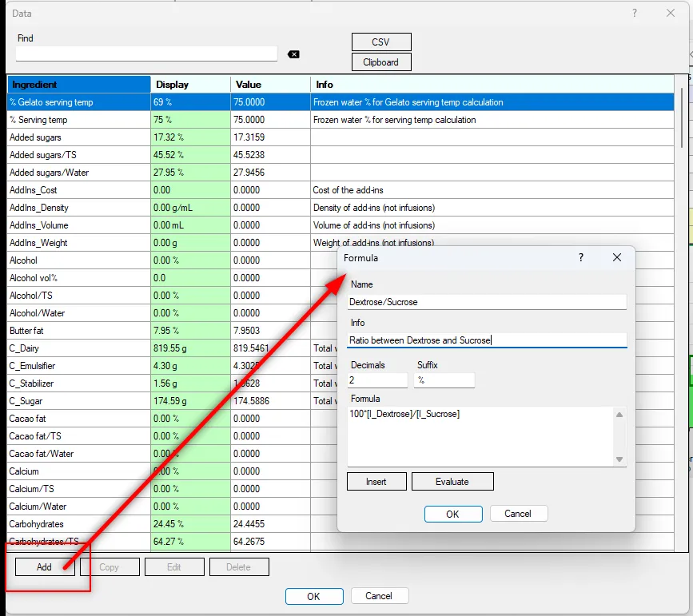Cancel the Formula dialog
The width and height of the screenshot is (693, 616).
[519, 514]
